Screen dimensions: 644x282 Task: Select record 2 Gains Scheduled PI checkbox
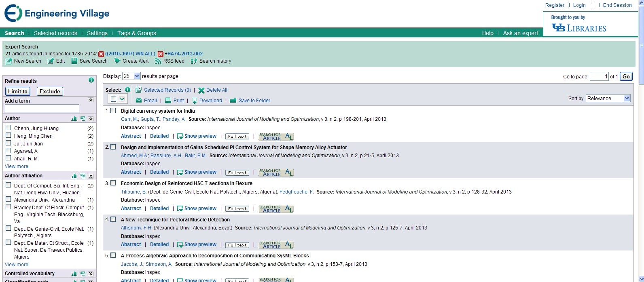pyautogui.click(x=113, y=147)
